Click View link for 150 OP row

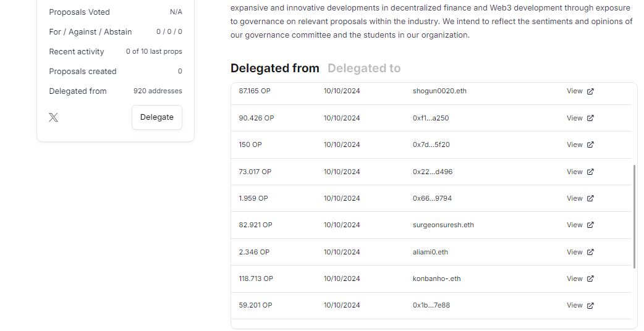coord(580,145)
